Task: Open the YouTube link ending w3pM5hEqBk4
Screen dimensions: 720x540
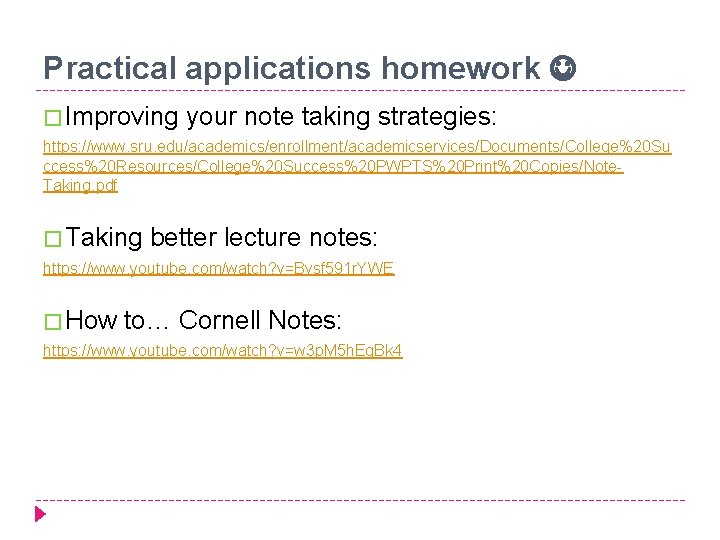Action: pyautogui.click(x=222, y=351)
